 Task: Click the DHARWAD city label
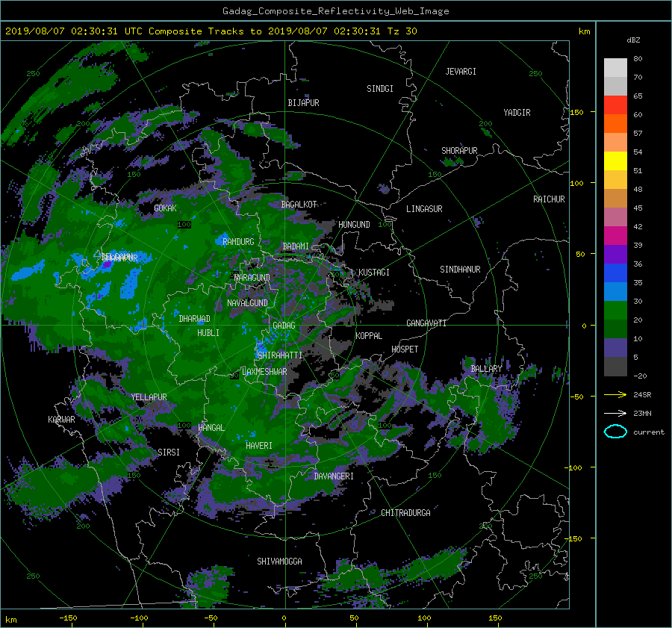194,319
